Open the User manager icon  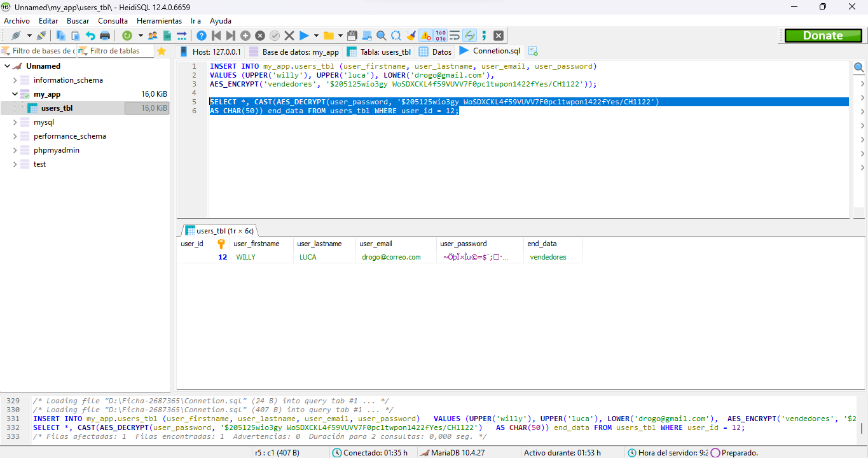click(151, 35)
